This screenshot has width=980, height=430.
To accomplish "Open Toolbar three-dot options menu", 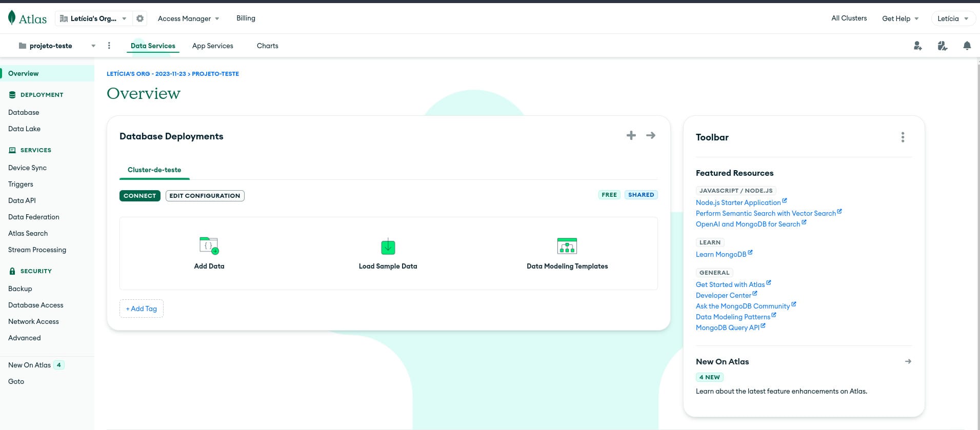I will click(x=903, y=137).
